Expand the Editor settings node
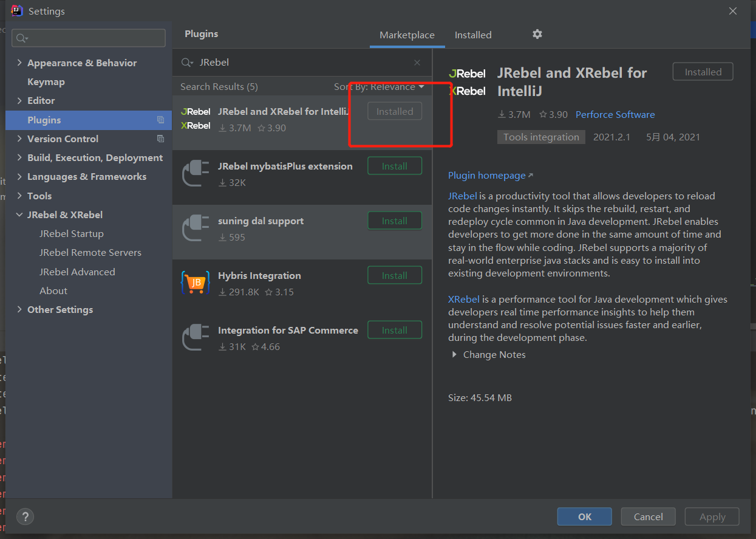This screenshot has height=539, width=756. tap(19, 100)
